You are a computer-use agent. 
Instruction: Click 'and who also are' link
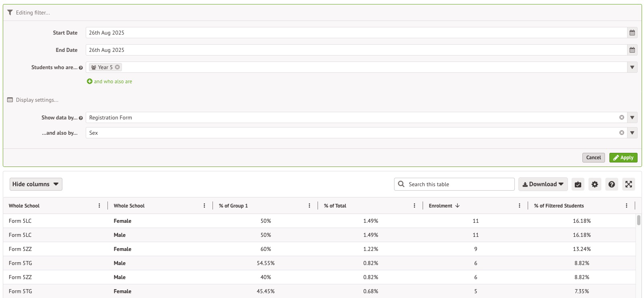[113, 82]
